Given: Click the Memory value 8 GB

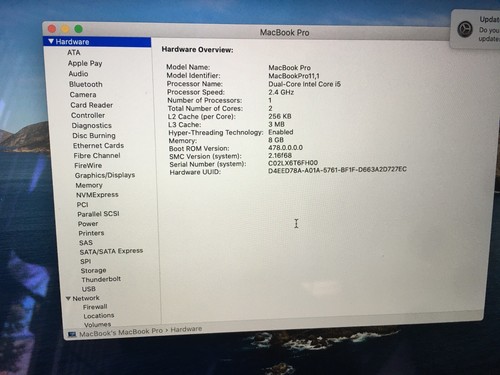Looking at the screenshot, I should coord(276,140).
